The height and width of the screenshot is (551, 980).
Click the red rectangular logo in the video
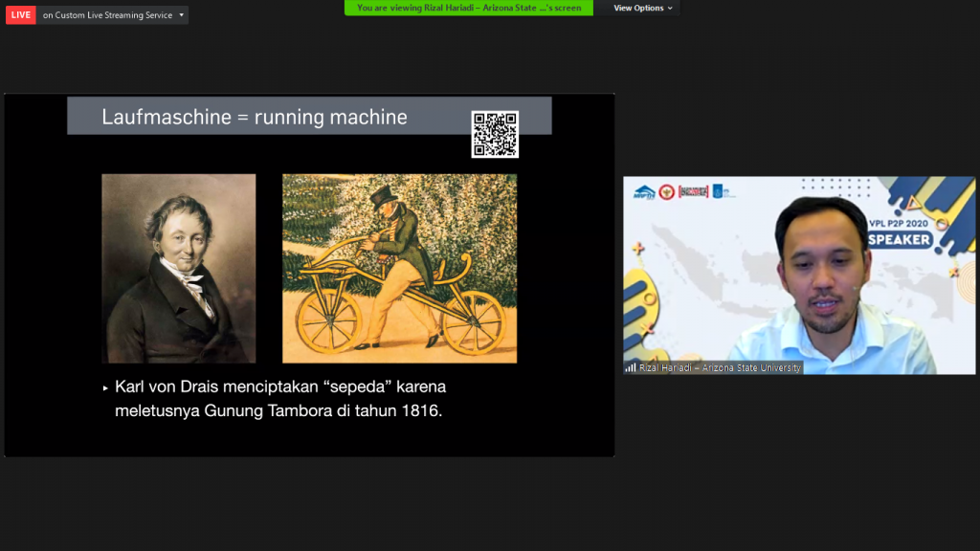tap(693, 191)
